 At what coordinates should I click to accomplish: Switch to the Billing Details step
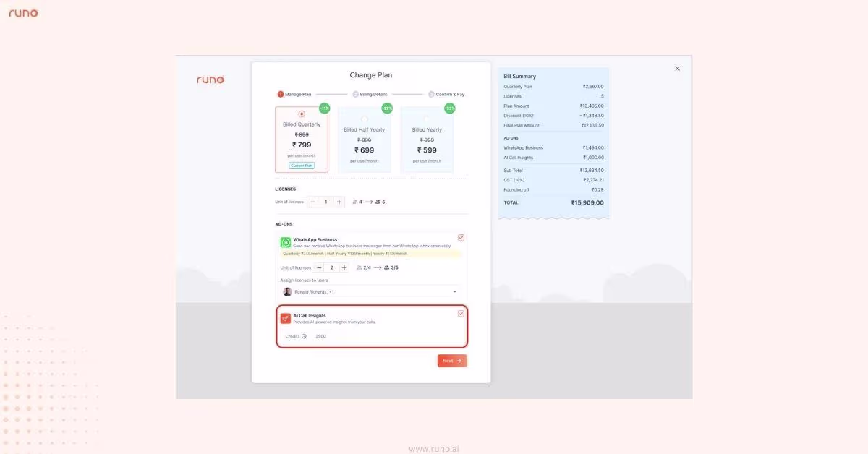point(371,94)
